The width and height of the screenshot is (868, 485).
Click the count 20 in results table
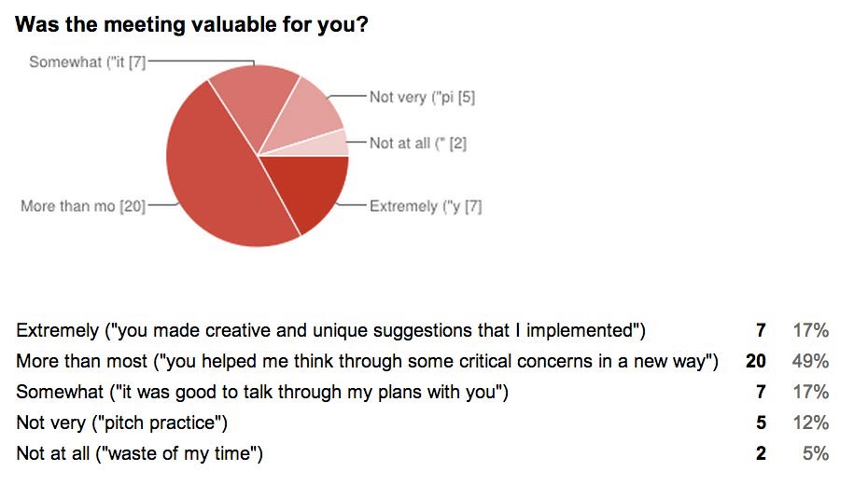pos(756,361)
